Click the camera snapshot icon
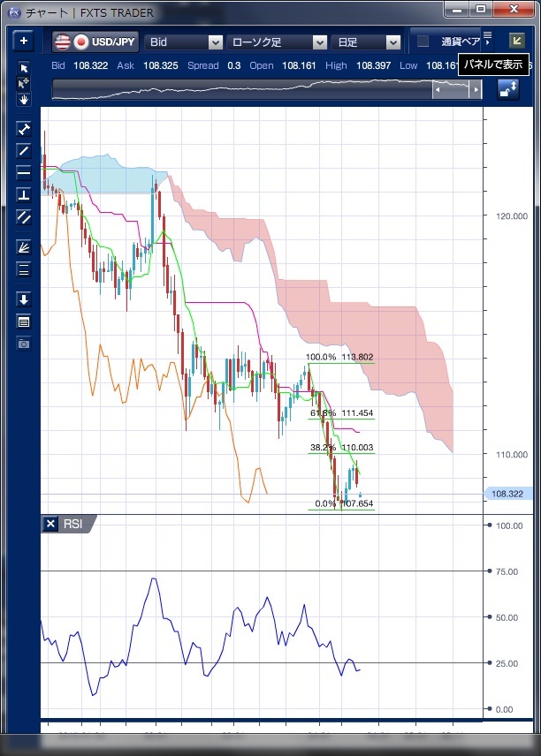 24,343
